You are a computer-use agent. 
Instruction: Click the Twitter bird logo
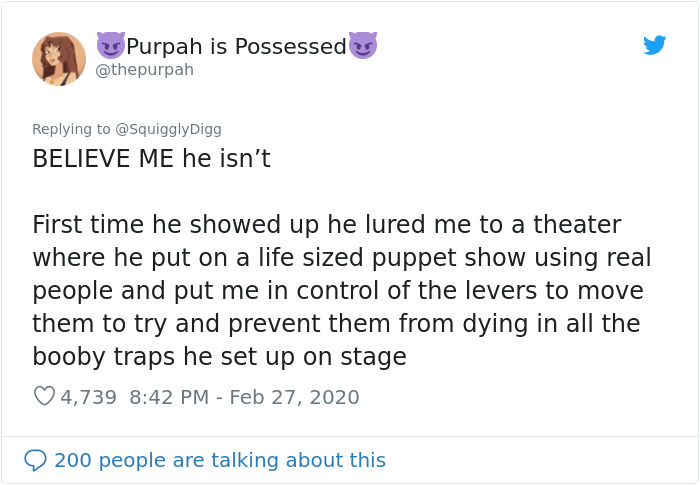(654, 45)
